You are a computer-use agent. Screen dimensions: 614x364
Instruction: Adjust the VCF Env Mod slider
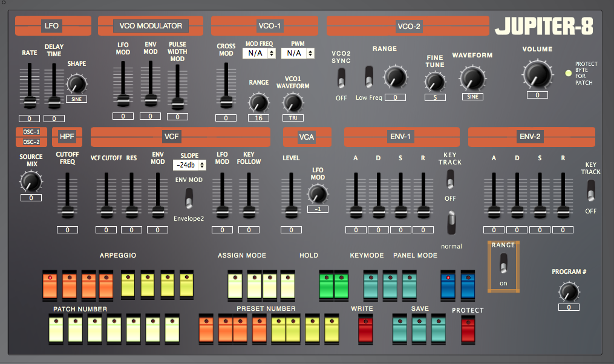(x=158, y=212)
